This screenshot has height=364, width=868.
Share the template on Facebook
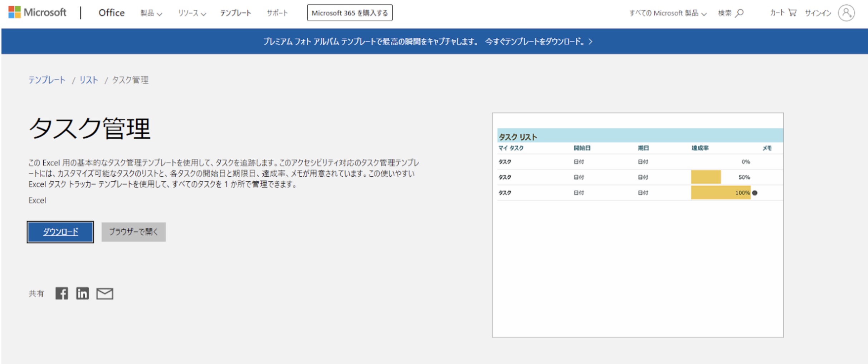click(x=62, y=293)
